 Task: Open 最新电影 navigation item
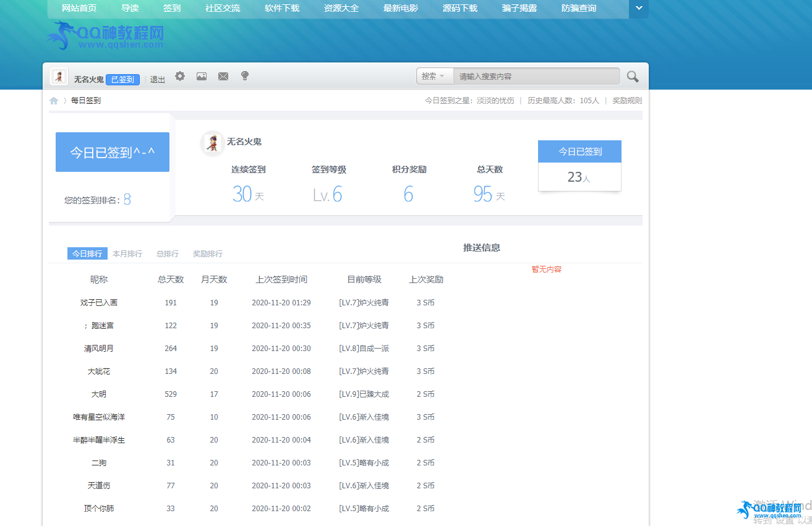click(x=401, y=9)
